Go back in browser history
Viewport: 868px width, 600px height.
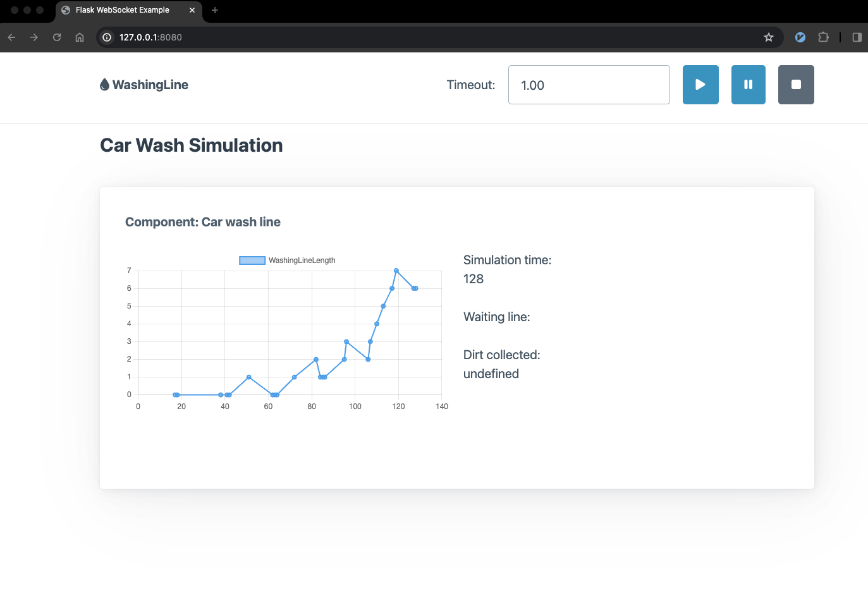coord(11,37)
